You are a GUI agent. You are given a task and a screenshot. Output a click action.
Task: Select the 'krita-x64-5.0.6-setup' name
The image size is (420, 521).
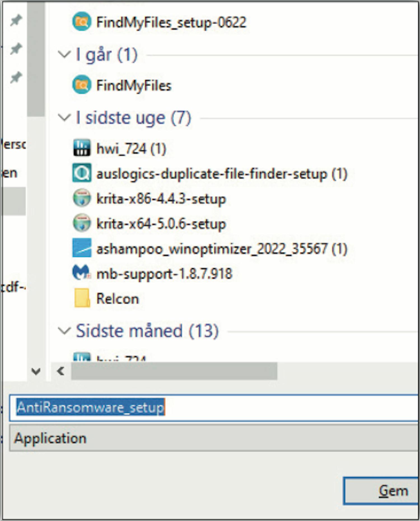pyautogui.click(x=161, y=224)
